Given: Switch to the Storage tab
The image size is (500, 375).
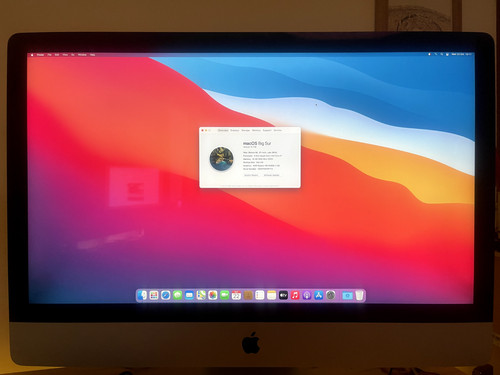Looking at the screenshot, I should pos(246,130).
